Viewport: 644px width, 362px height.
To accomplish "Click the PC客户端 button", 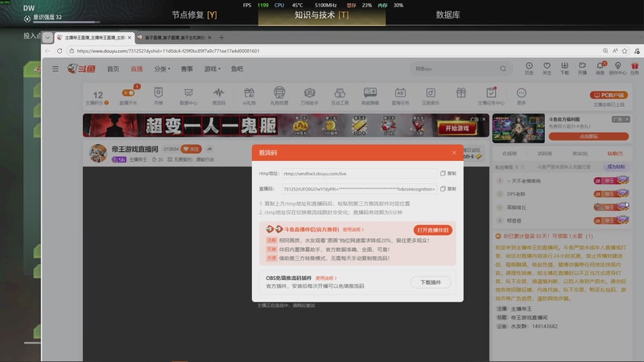I will coord(609,95).
